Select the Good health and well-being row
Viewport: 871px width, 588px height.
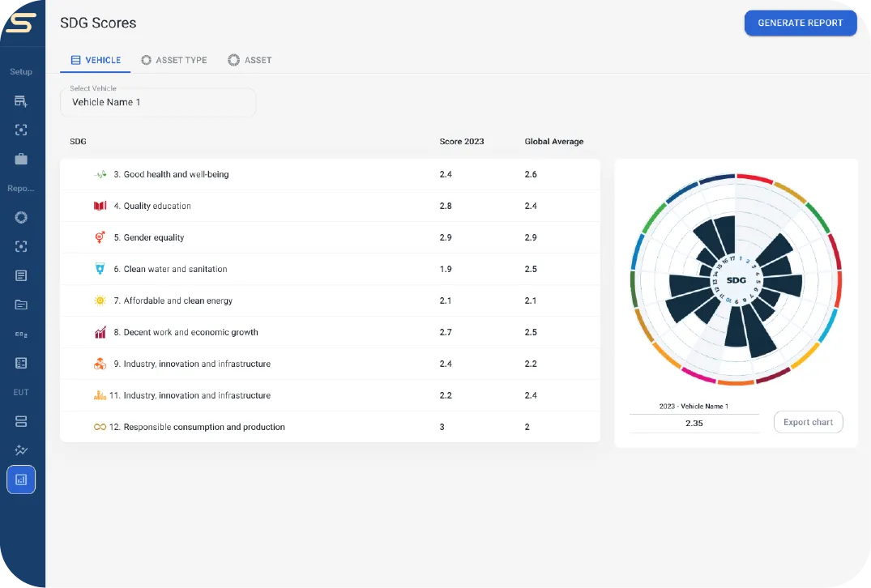[x=330, y=174]
